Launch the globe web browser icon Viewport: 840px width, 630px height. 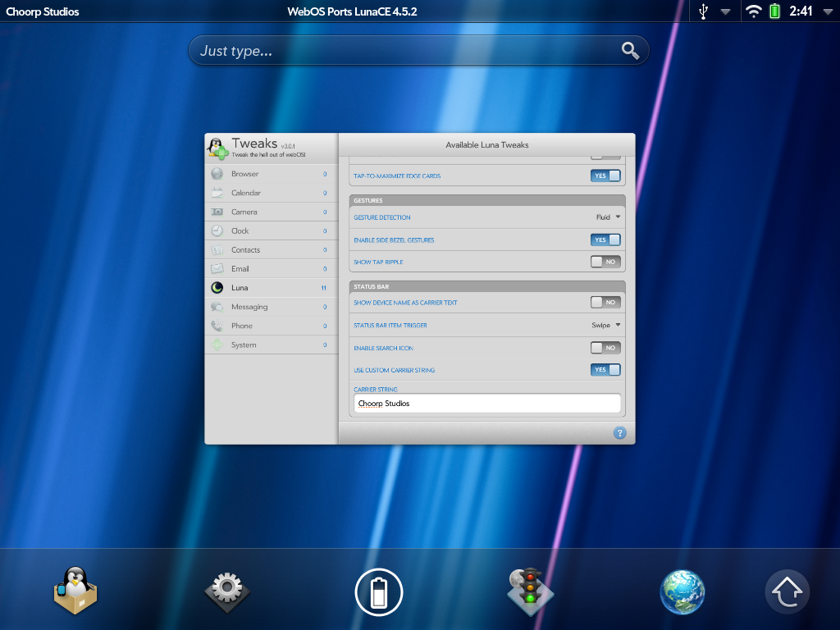click(682, 591)
